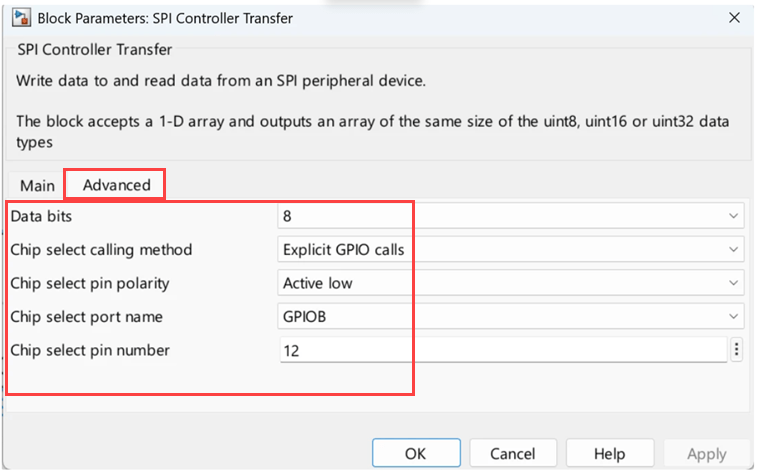
Task: Open Help for this block
Action: coord(609,453)
